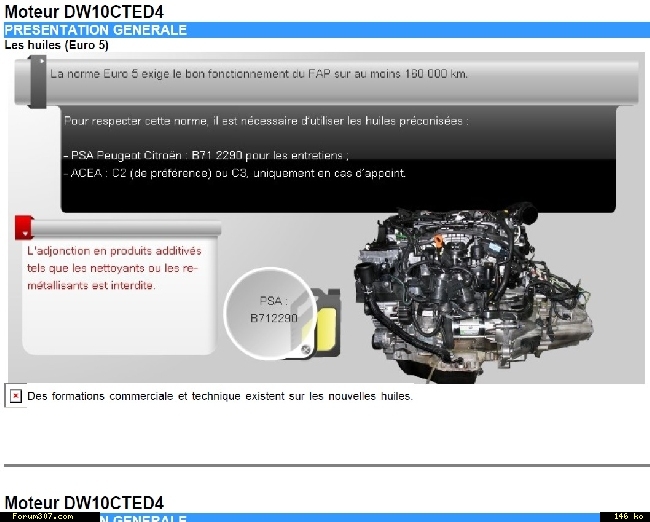Viewport: 650px width, 522px height.
Task: Click the line 'Pour respecter cette norme...'
Action: [x=267, y=121]
